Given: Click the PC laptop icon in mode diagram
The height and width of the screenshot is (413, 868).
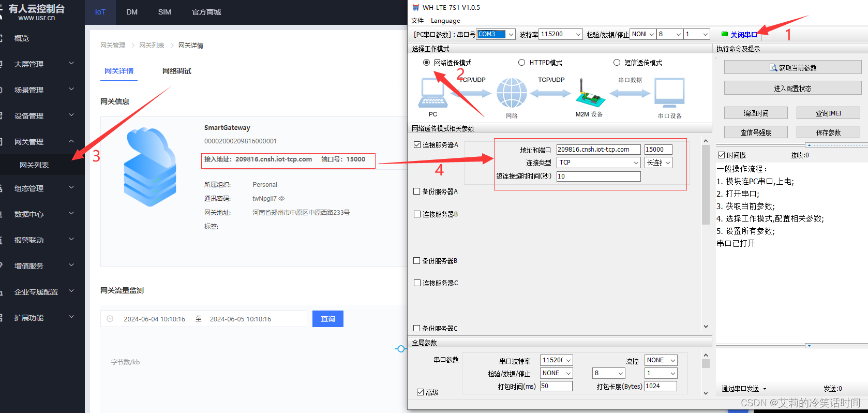Looking at the screenshot, I should click(x=432, y=93).
